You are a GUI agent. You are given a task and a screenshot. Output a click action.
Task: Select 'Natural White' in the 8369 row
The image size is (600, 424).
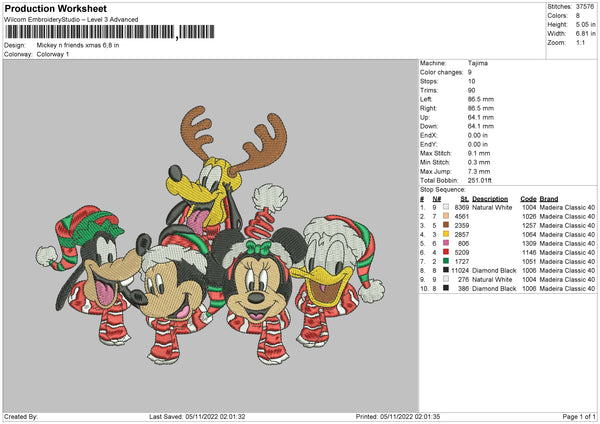[x=492, y=207]
